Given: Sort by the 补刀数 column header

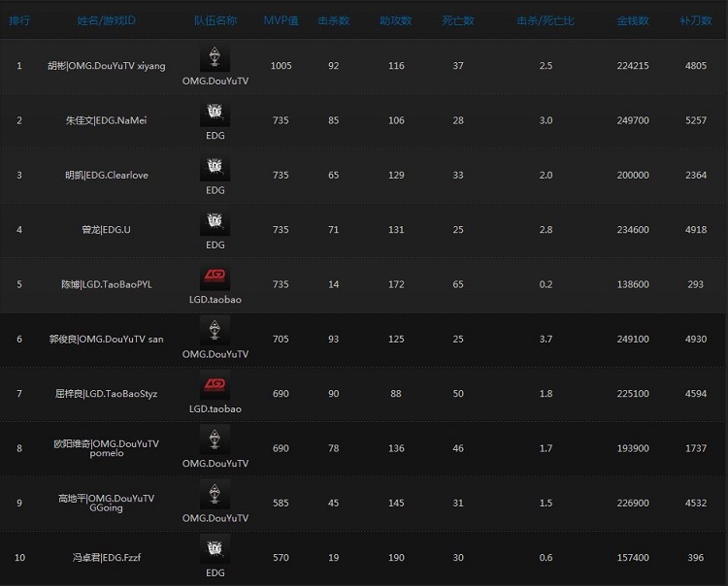Looking at the screenshot, I should tap(695, 20).
